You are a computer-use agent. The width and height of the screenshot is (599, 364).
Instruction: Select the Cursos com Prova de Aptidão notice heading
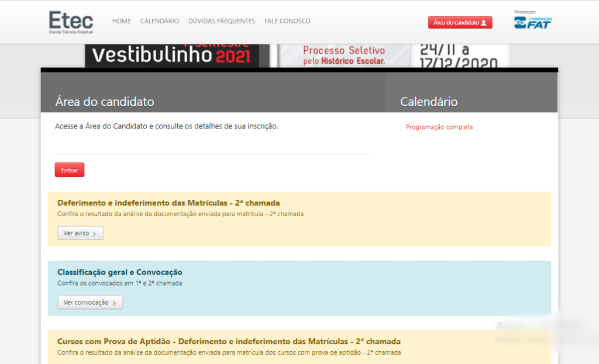click(x=228, y=341)
